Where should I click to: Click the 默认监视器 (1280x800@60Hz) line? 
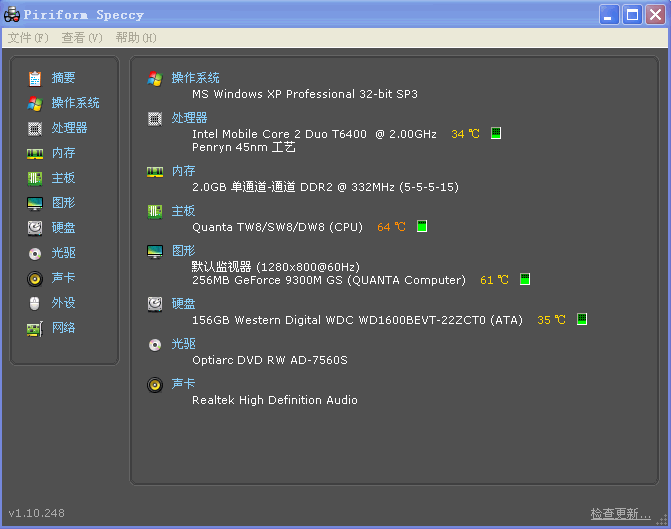point(276,267)
